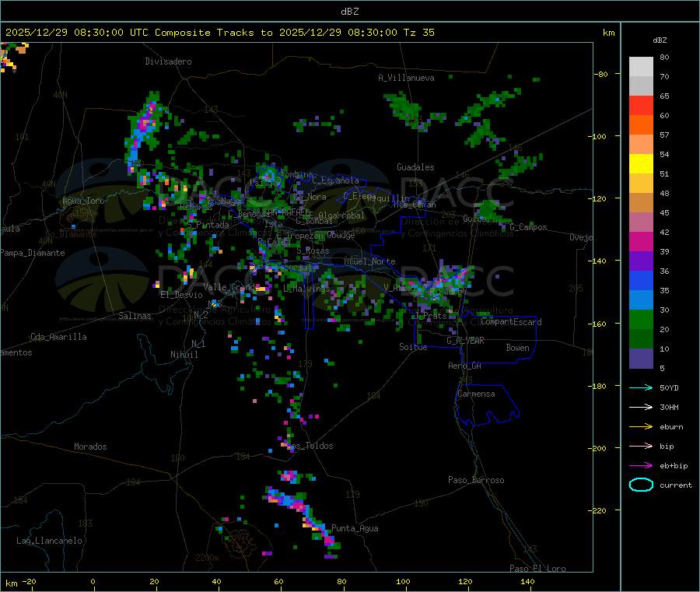The width and height of the screenshot is (700, 592).
Task: Click the 'Aero_GA' place label
Action: [x=465, y=366]
